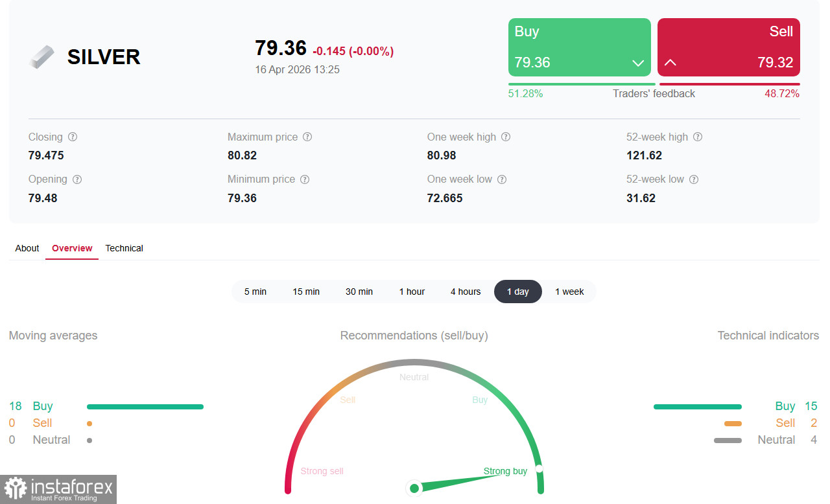Click the -0.145 (-0.00%) change value

[353, 51]
